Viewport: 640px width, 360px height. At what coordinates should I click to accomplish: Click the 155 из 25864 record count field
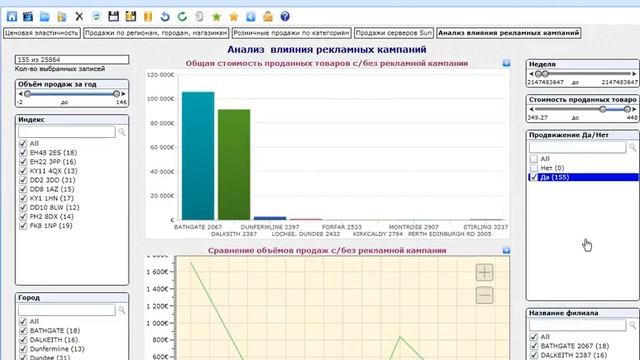click(x=72, y=60)
